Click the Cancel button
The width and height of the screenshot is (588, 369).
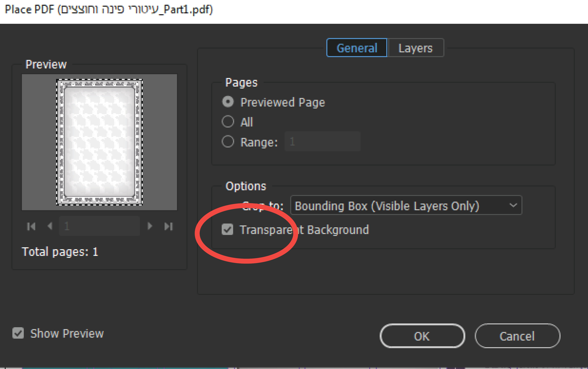[x=517, y=336]
